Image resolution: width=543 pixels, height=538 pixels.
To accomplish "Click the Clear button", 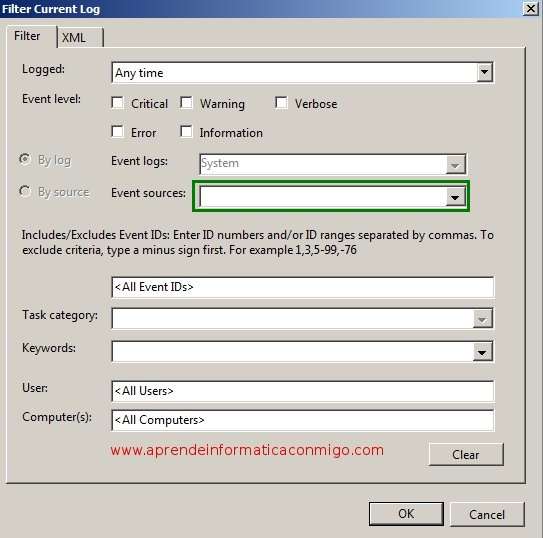I will (x=466, y=454).
